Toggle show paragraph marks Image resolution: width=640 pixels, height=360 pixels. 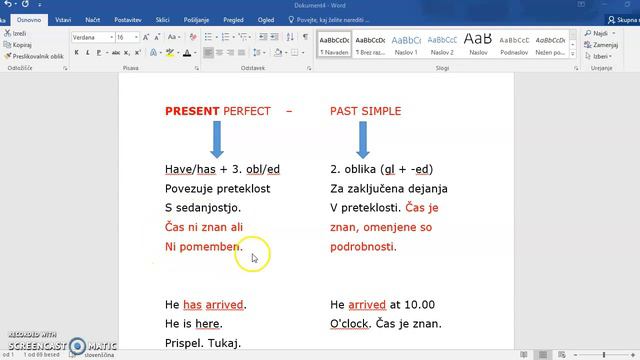point(305,37)
